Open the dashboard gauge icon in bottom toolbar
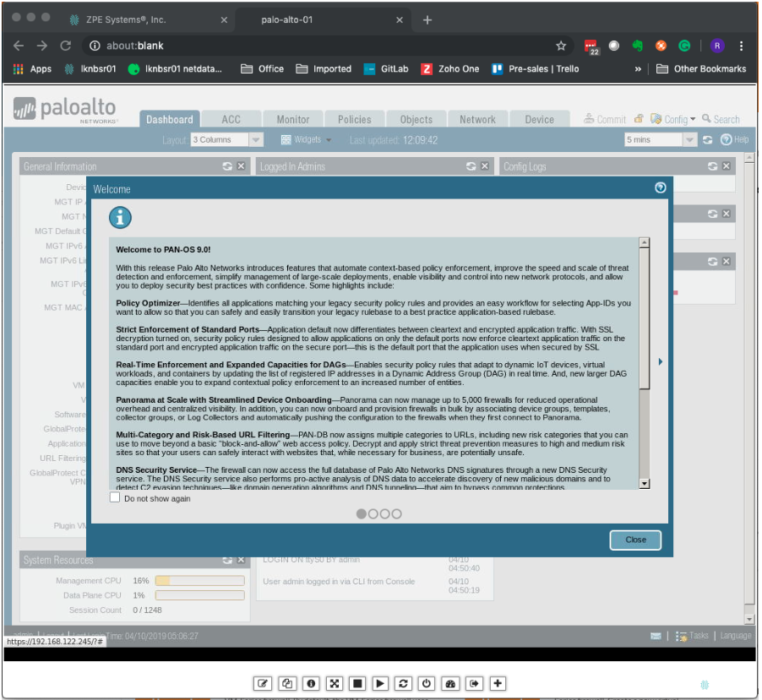The width and height of the screenshot is (762, 700). 450,683
